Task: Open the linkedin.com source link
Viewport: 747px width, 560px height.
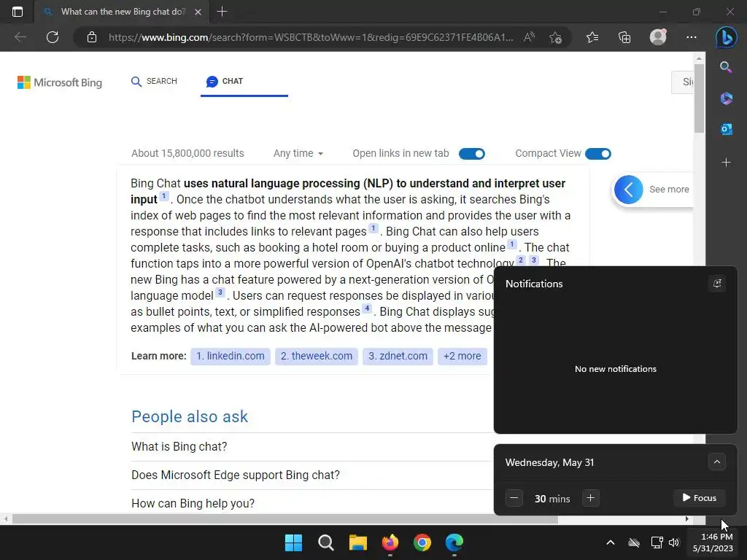Action: pyautogui.click(x=231, y=356)
